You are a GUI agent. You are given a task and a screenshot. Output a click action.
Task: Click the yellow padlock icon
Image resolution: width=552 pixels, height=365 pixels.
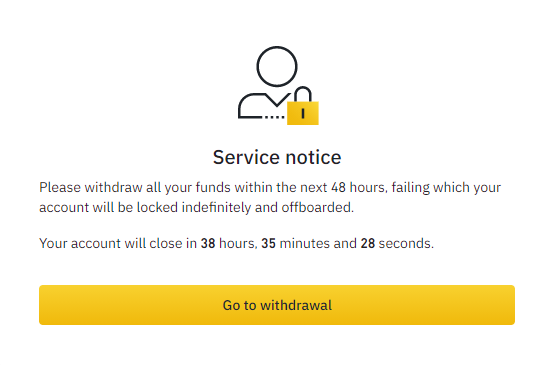(303, 106)
